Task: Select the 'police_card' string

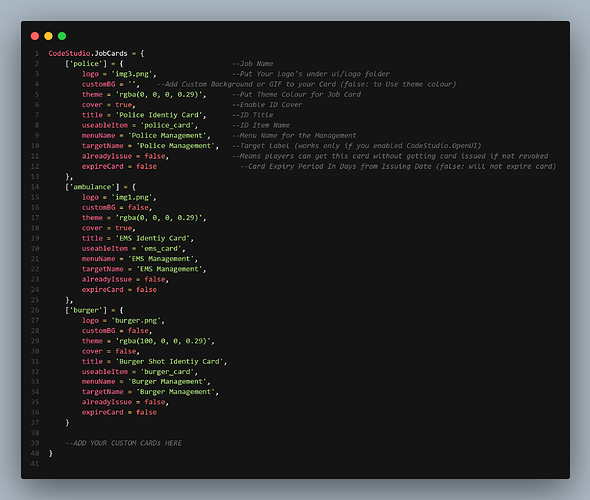Action: click(x=167, y=125)
